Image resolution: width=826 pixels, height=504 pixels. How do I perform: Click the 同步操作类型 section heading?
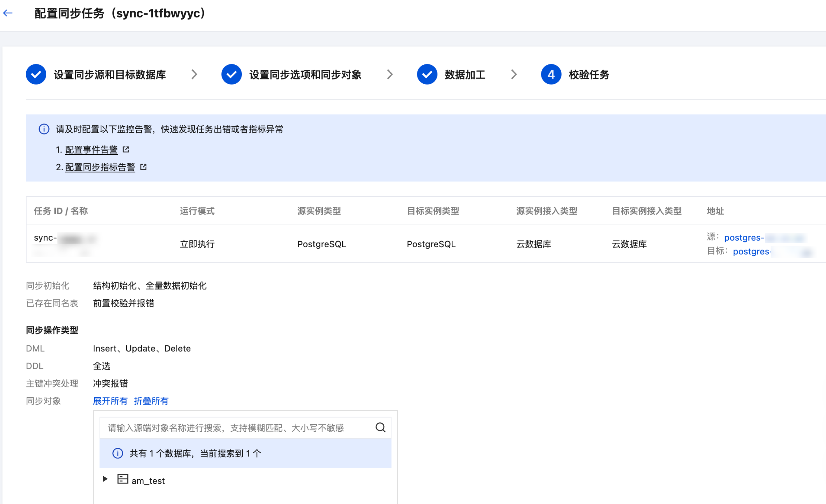pyautogui.click(x=52, y=330)
